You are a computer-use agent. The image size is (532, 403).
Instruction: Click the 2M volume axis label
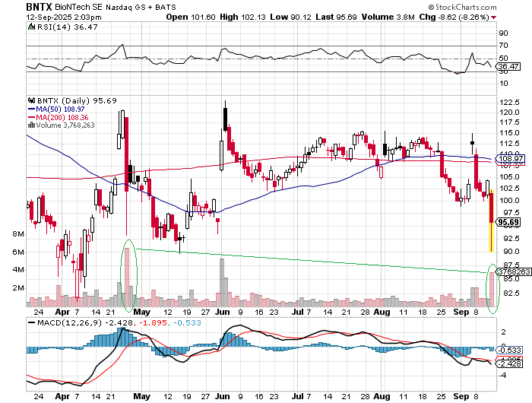point(18,288)
